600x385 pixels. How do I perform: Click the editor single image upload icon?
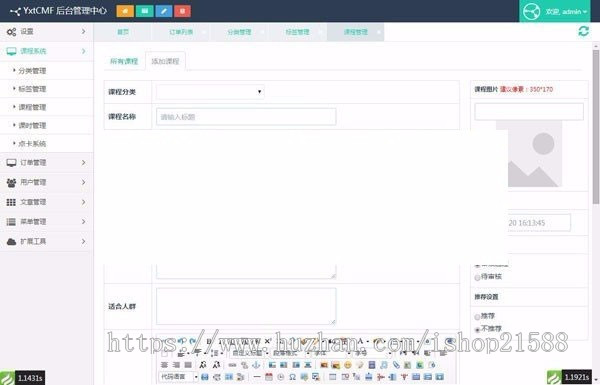(324, 365)
